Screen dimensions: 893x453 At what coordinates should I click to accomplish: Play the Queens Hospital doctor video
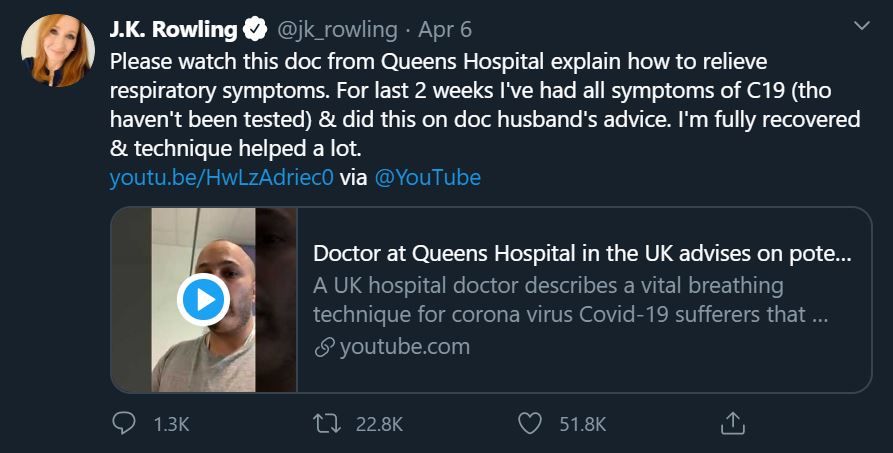click(x=203, y=300)
